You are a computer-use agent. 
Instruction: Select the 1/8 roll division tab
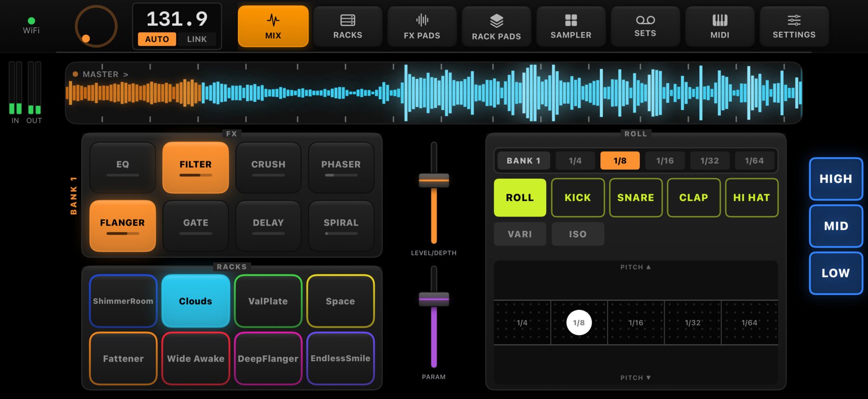(620, 160)
